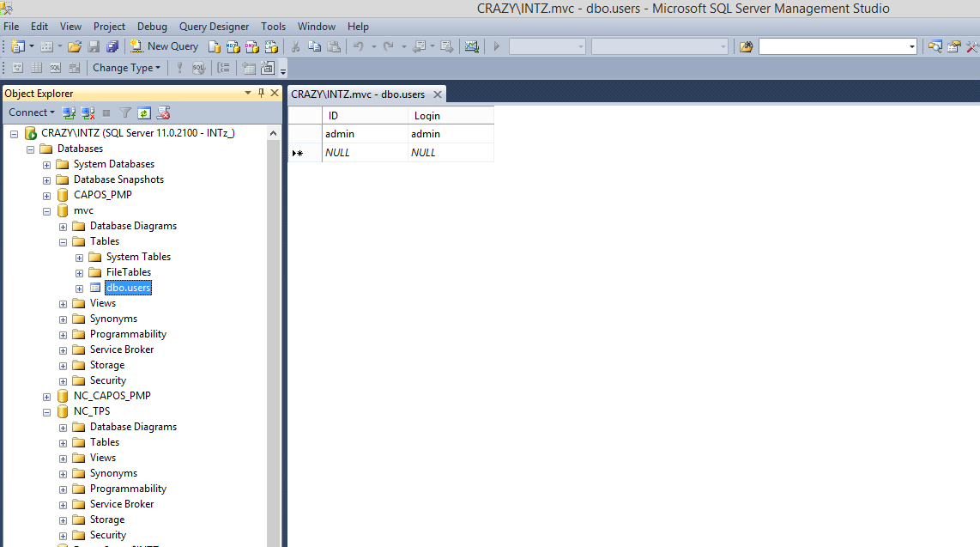This screenshot has width=980, height=547.
Task: Close the dbo.users document tab
Action: 438,94
